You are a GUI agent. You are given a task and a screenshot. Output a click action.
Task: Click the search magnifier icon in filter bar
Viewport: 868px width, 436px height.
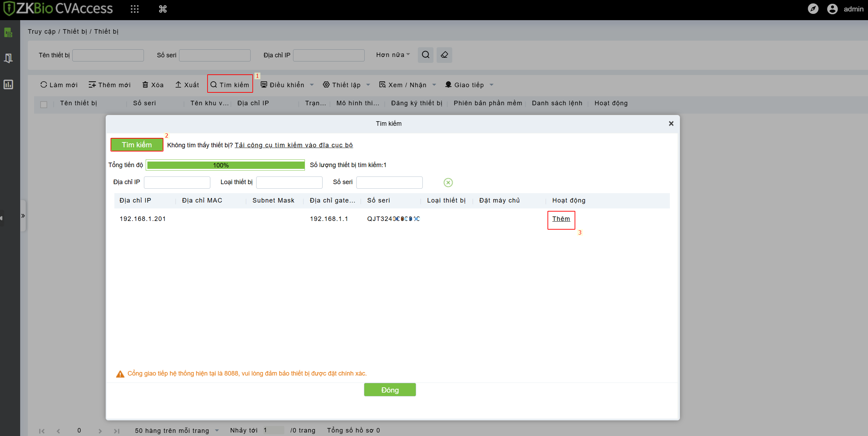click(x=425, y=55)
